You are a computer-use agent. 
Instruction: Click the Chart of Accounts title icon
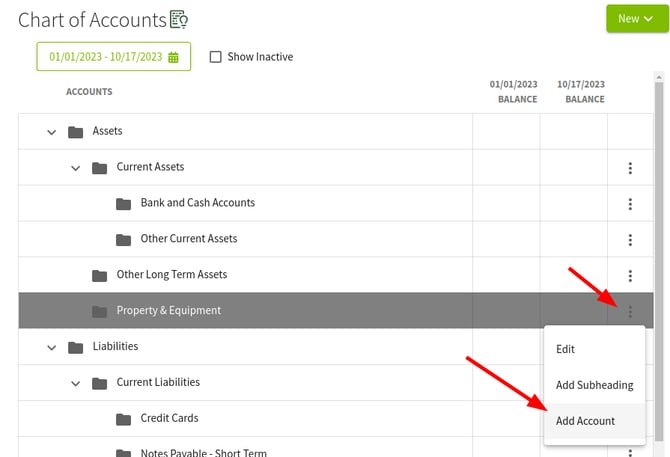pos(180,19)
